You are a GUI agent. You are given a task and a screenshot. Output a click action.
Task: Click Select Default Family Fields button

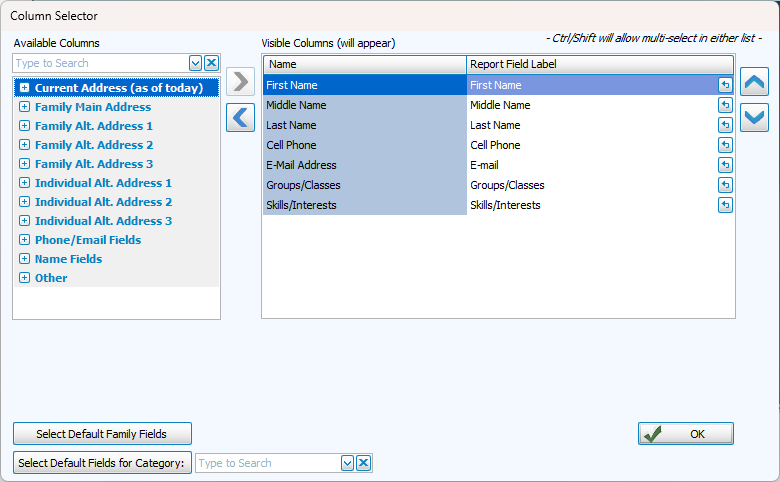(102, 434)
